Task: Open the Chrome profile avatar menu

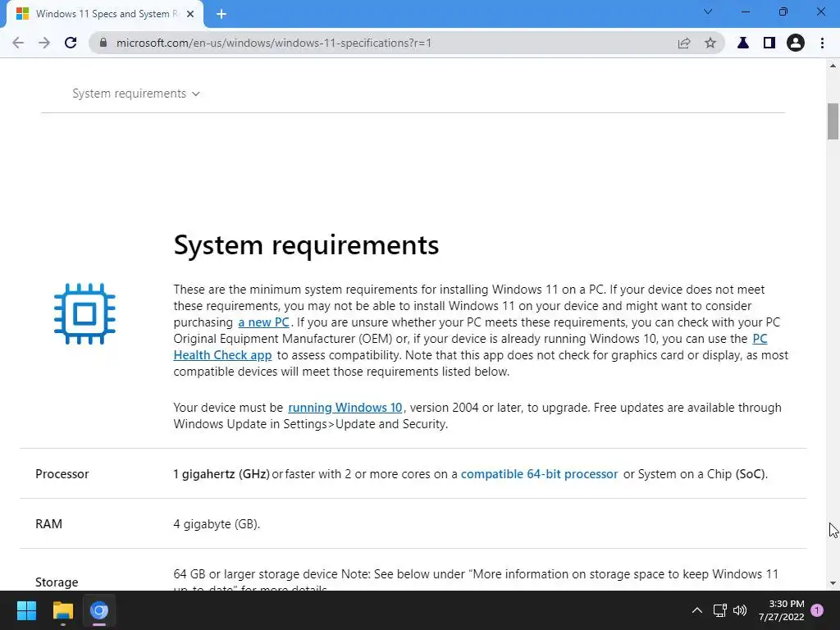Action: [796, 43]
